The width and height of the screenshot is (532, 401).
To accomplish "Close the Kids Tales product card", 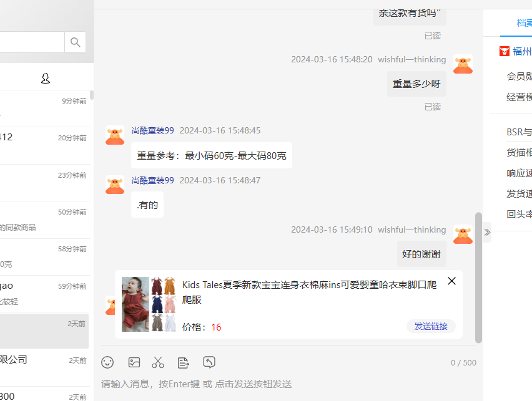I will (x=451, y=281).
